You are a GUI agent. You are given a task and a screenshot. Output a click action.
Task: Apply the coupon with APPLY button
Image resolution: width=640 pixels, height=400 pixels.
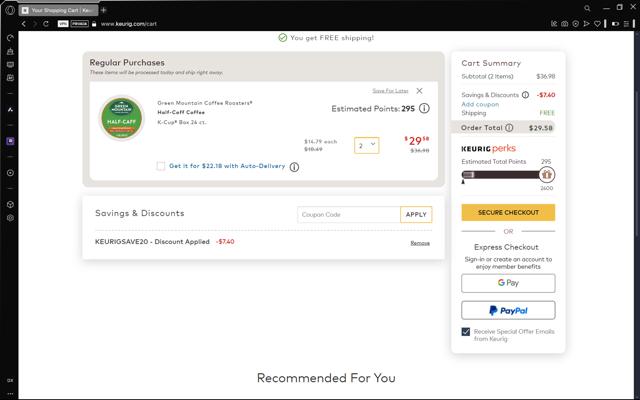(416, 214)
